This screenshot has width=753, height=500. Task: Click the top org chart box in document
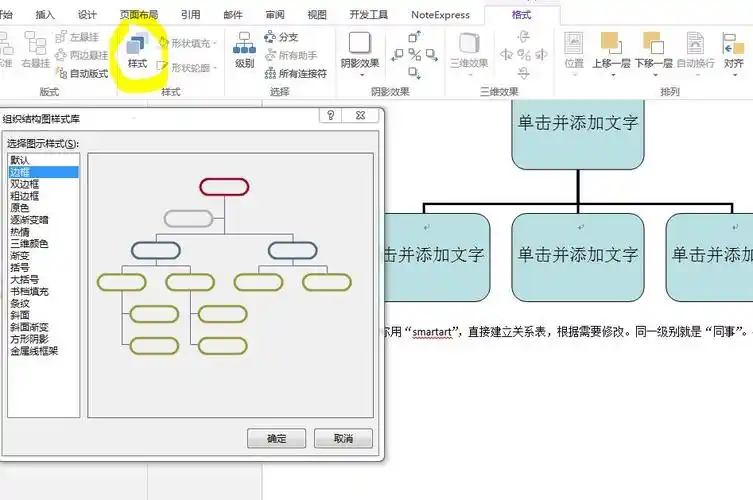(x=578, y=134)
